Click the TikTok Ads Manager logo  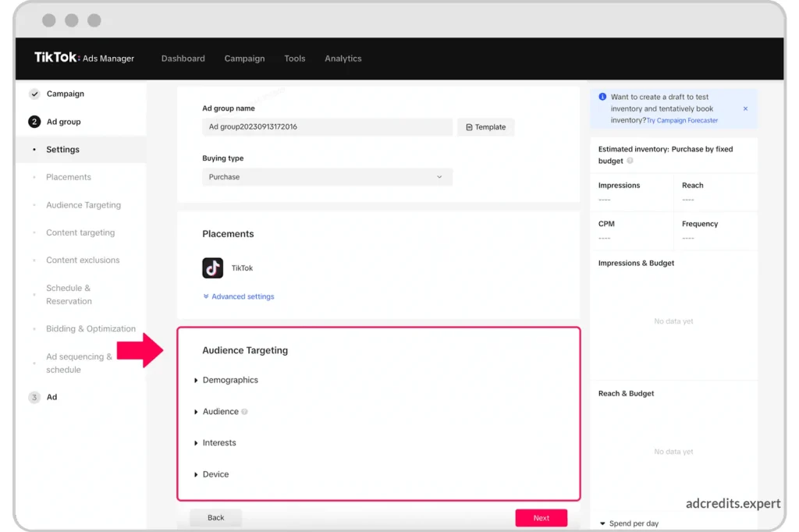(84, 58)
